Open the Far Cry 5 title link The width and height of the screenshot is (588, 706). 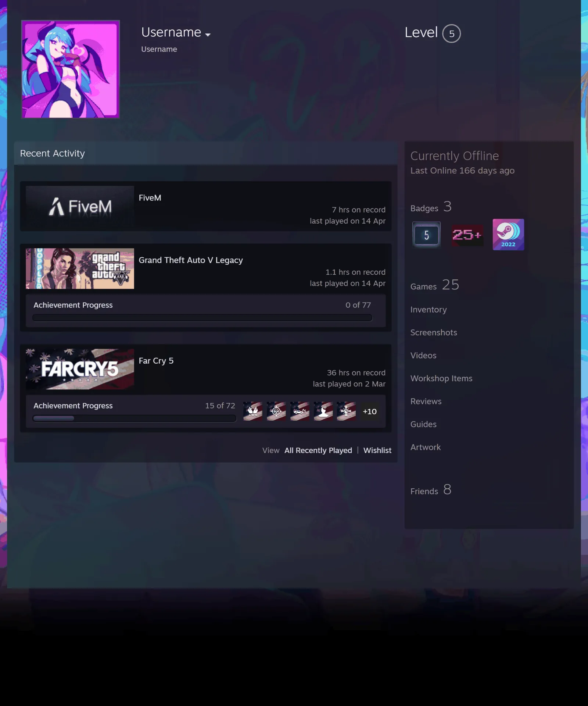(156, 361)
